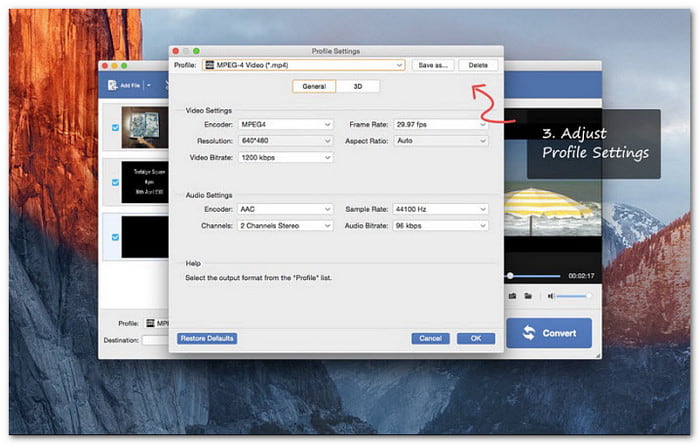
Task: Toggle the checkbox of the third black video
Action: [115, 237]
